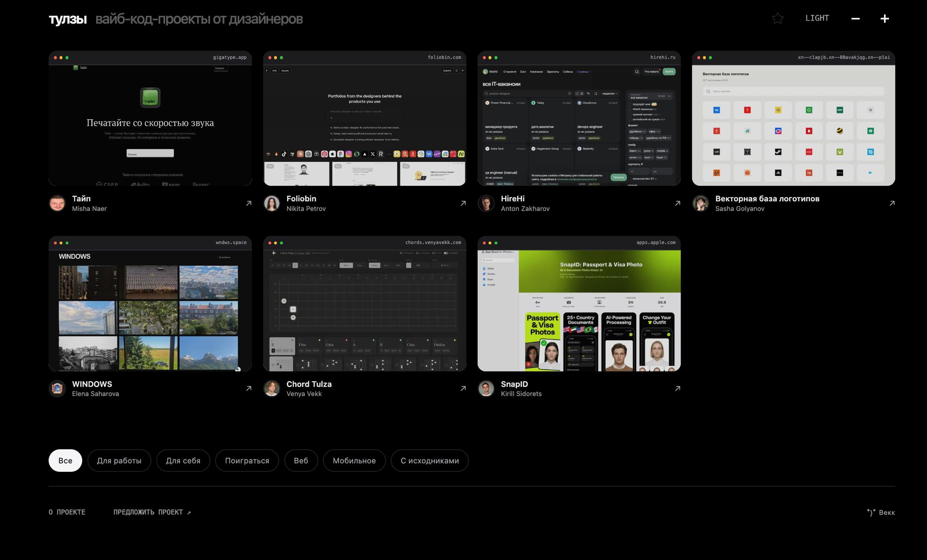Viewport: 927px width, 560px height.
Task: Click Elena Saharova's avatar
Action: (57, 388)
